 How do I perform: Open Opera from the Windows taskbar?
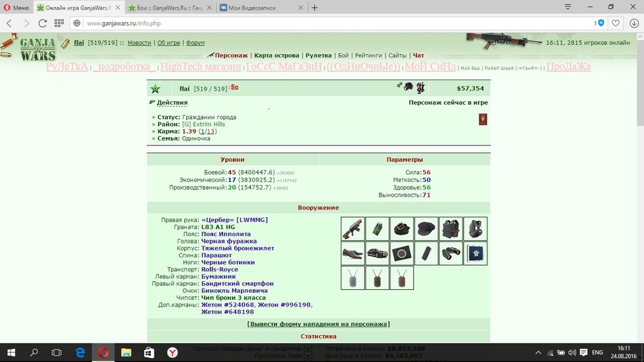103,352
